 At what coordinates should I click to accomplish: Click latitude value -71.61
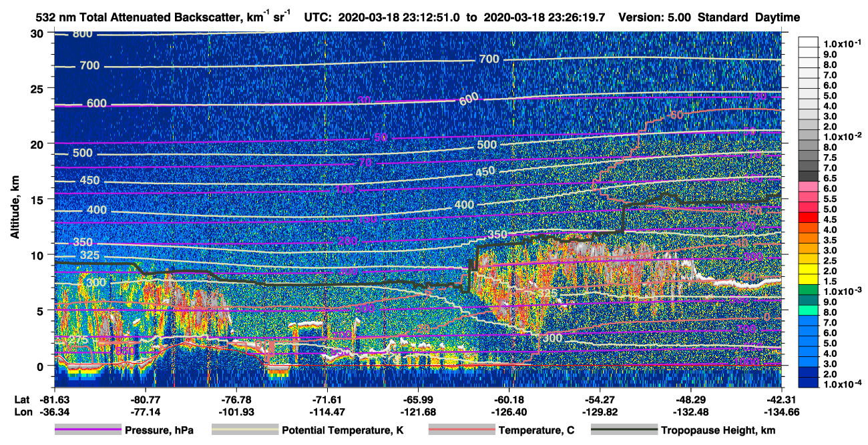[x=327, y=399]
